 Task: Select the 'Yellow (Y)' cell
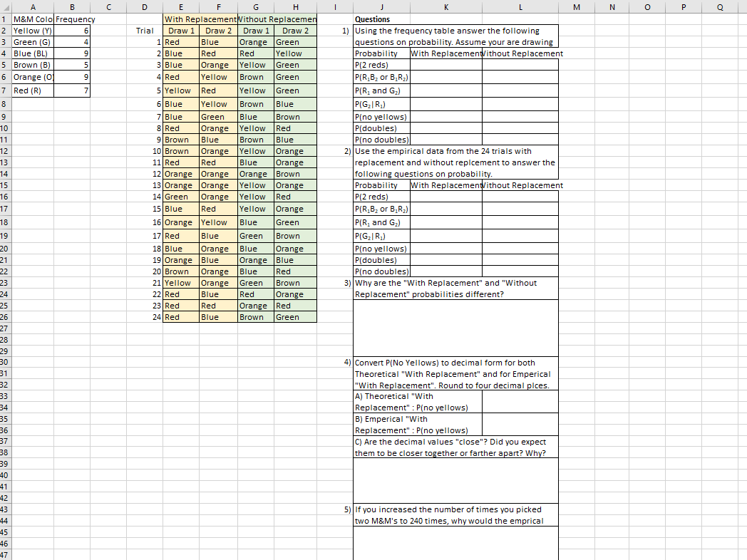pyautogui.click(x=33, y=31)
